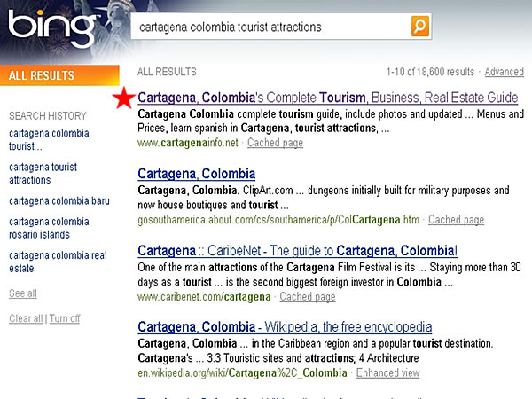This screenshot has height=399, width=532.
Task: Open Cartagena Complete Tourism Guide result
Action: point(328,98)
